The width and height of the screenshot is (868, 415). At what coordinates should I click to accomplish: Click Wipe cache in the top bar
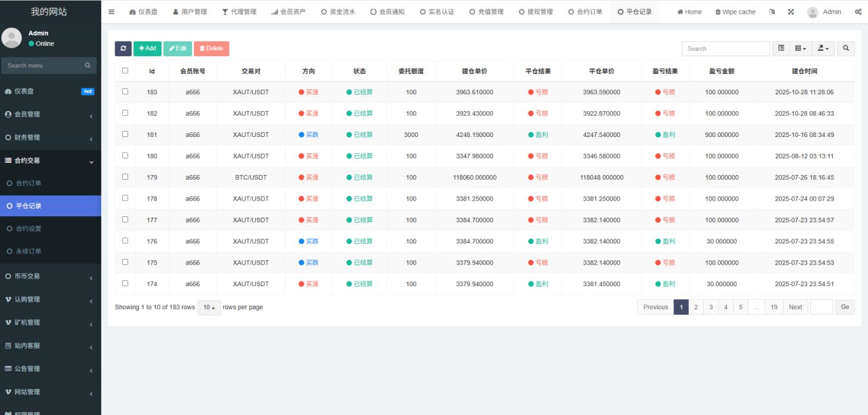pos(735,12)
